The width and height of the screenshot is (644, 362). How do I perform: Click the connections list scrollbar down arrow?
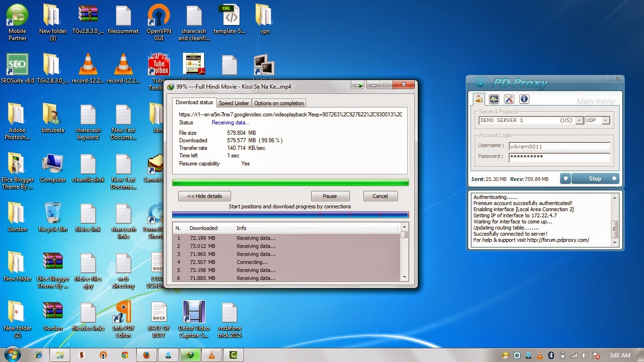[404, 277]
